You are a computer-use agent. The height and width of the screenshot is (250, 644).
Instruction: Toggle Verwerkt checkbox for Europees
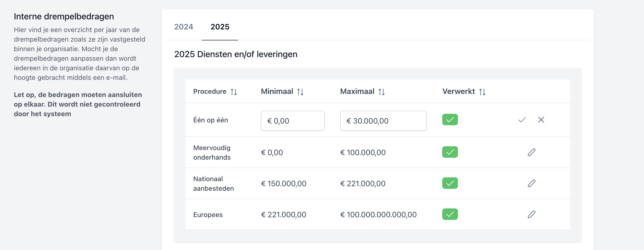(450, 214)
